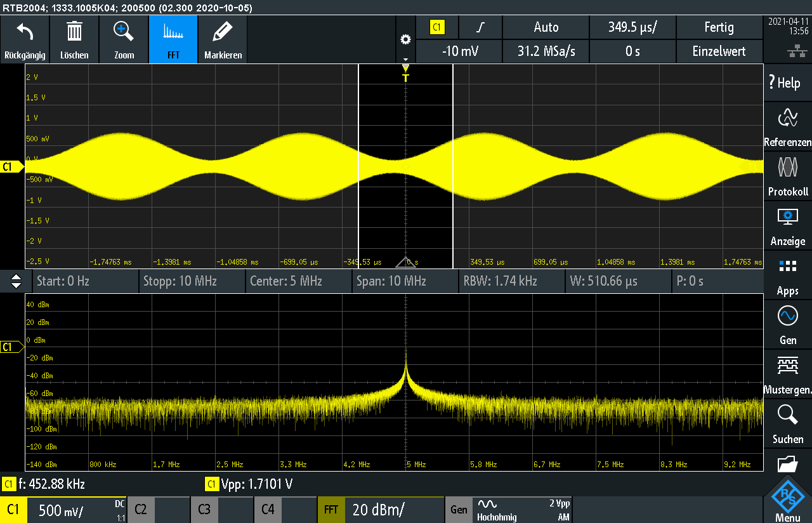The image size is (812, 523).
Task: Open the Gen waveform generator menu
Action: click(x=787, y=324)
